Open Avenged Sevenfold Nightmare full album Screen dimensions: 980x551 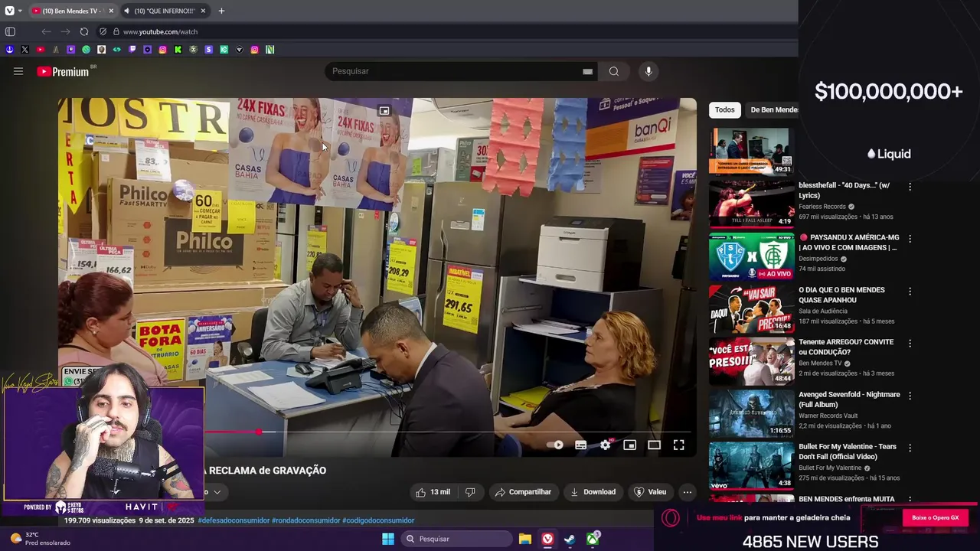coord(849,399)
